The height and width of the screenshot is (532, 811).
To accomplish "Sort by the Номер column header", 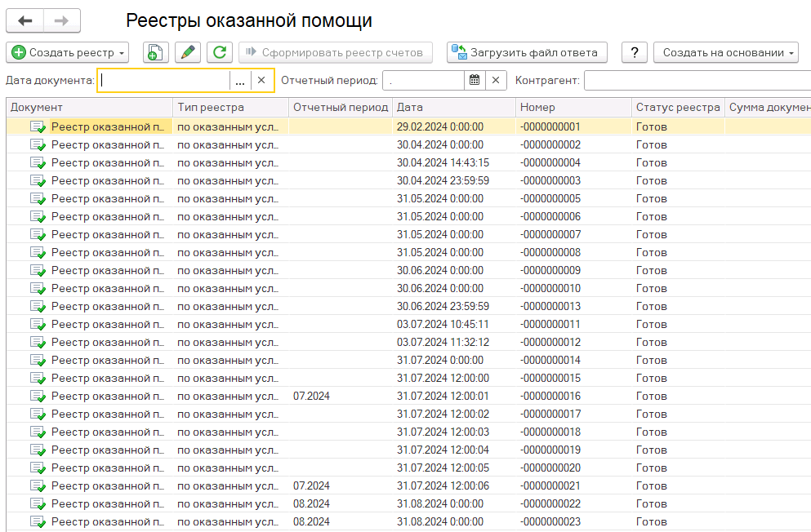I will 572,108.
